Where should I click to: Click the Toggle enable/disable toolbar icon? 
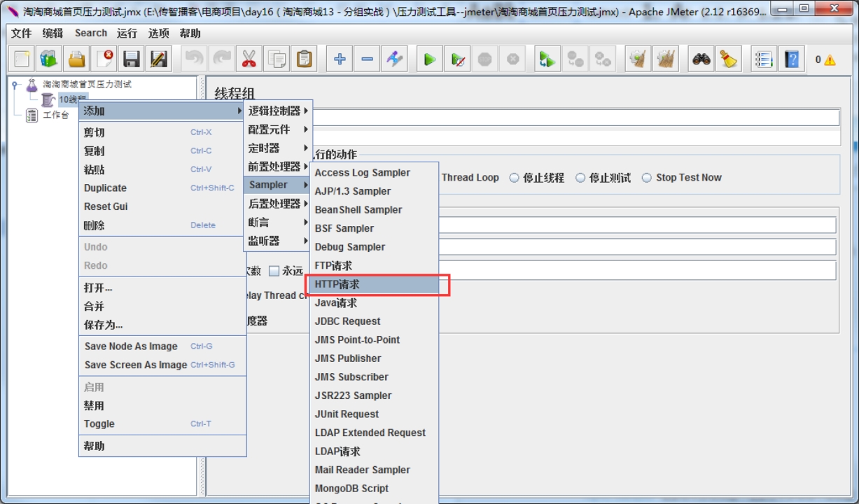[395, 59]
